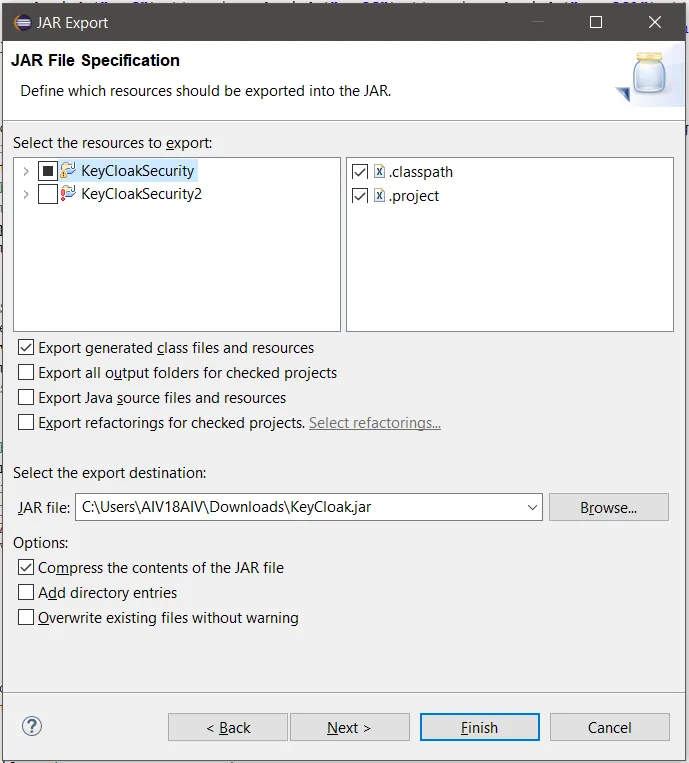Open the JAR file path dropdown
The width and height of the screenshot is (689, 763).
pyautogui.click(x=532, y=507)
